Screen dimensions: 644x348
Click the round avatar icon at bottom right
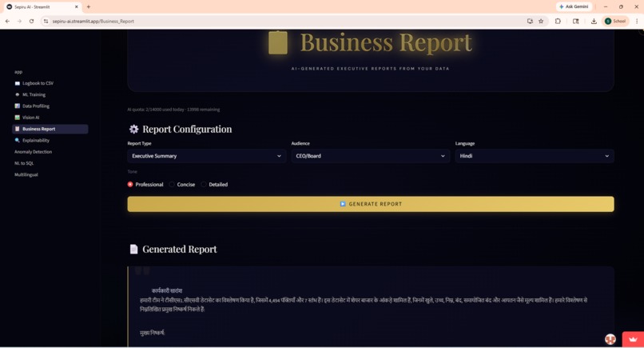[610, 339]
